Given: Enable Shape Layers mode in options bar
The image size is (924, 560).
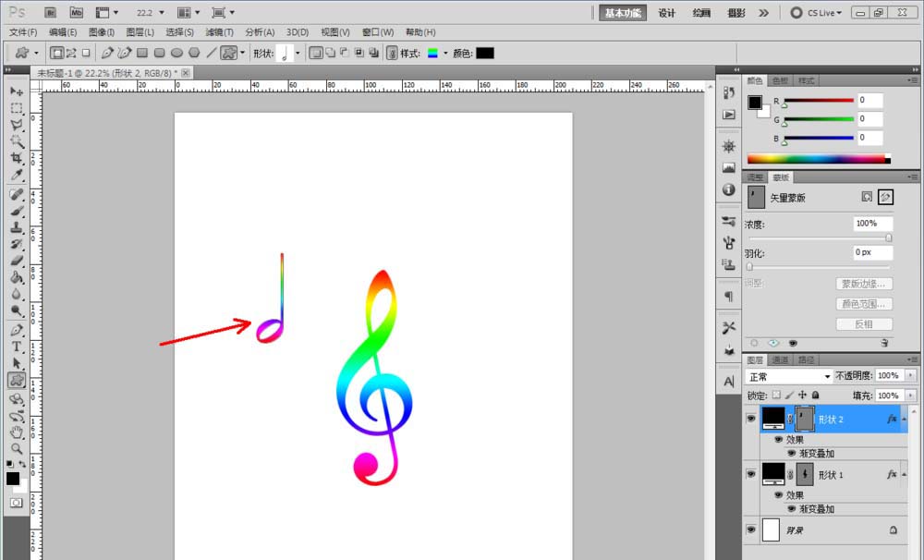Looking at the screenshot, I should tap(56, 53).
